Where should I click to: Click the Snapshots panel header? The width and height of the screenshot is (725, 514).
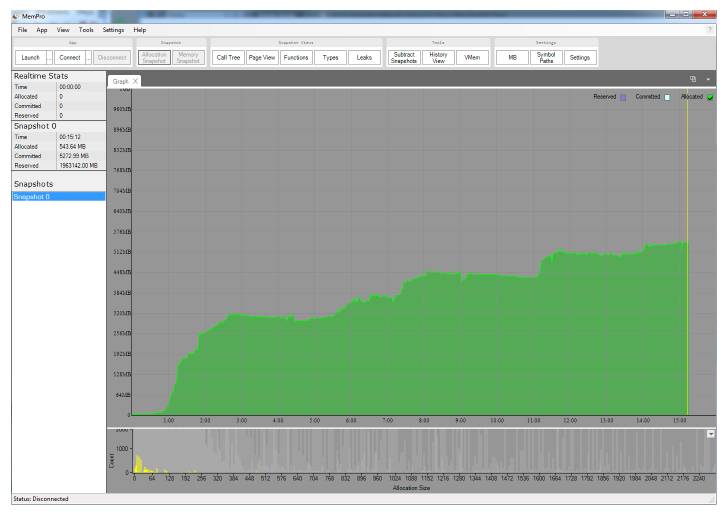33,184
